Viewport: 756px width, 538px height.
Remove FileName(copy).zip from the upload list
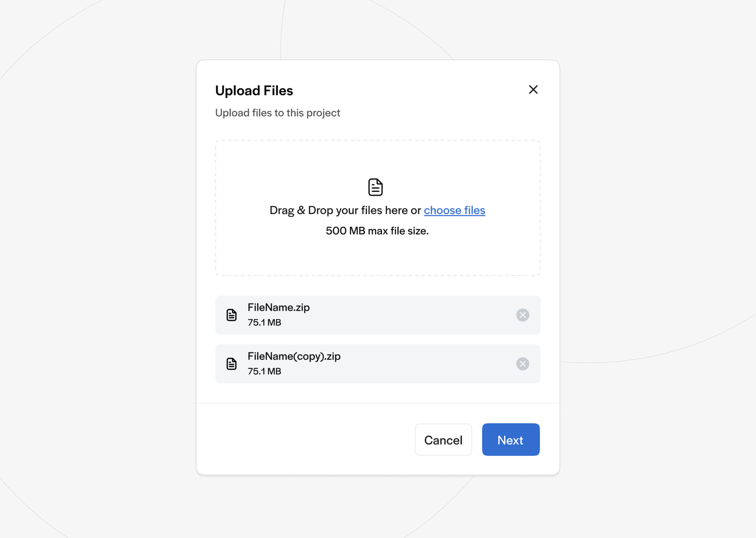click(523, 364)
